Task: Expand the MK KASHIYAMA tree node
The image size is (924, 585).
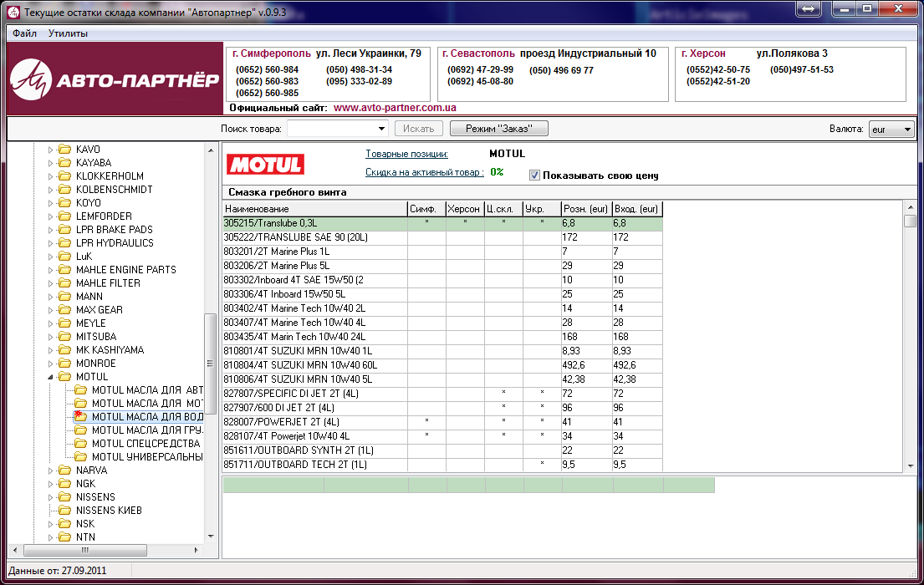Action: point(50,350)
